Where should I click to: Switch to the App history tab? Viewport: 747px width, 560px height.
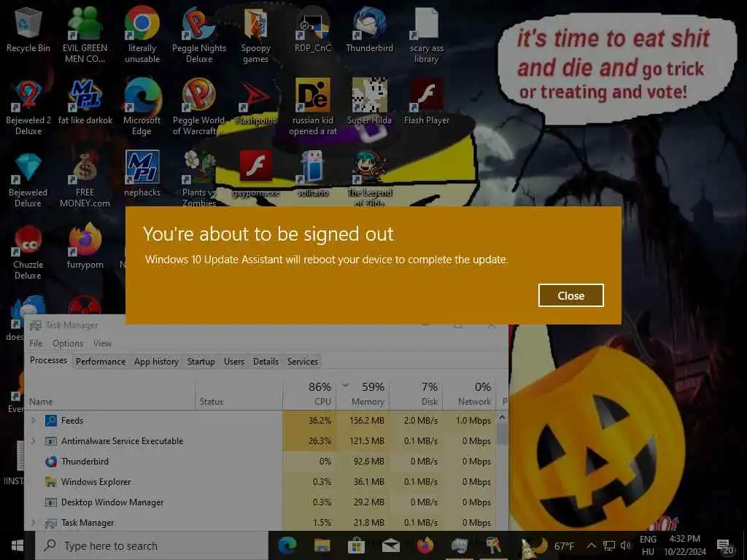point(156,362)
